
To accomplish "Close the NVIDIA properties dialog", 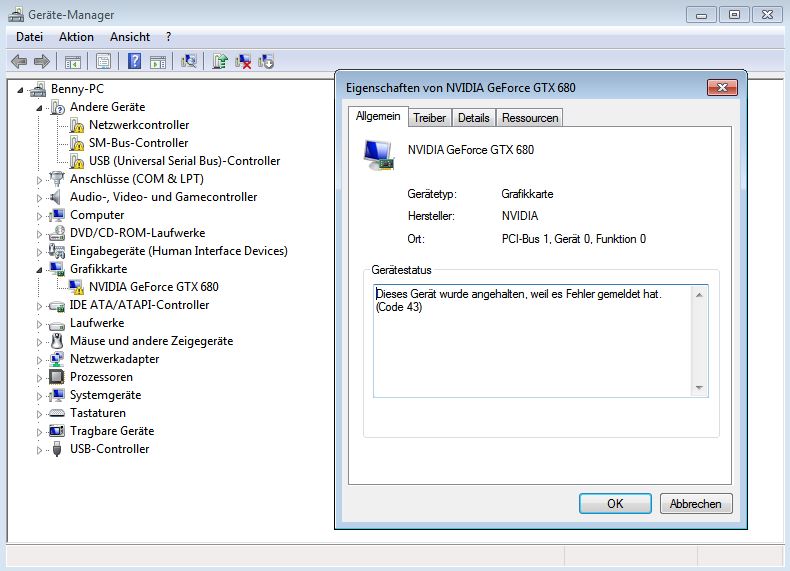I will pyautogui.click(x=722, y=88).
